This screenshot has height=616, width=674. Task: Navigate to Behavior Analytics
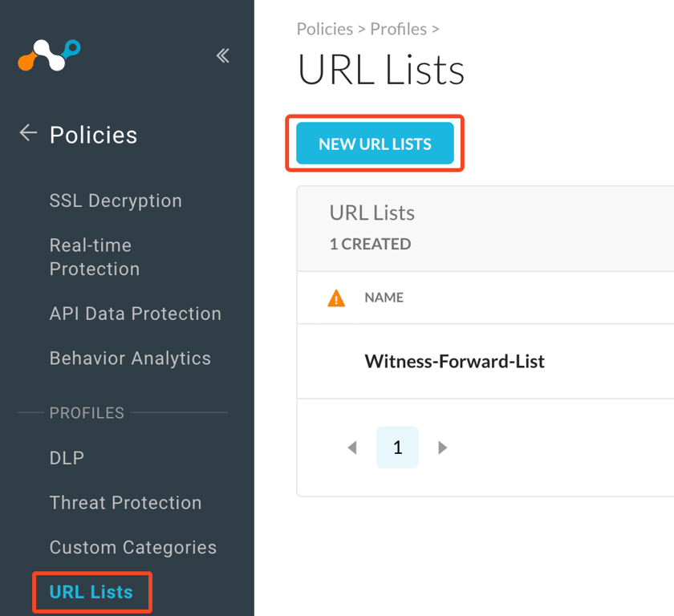(x=130, y=359)
